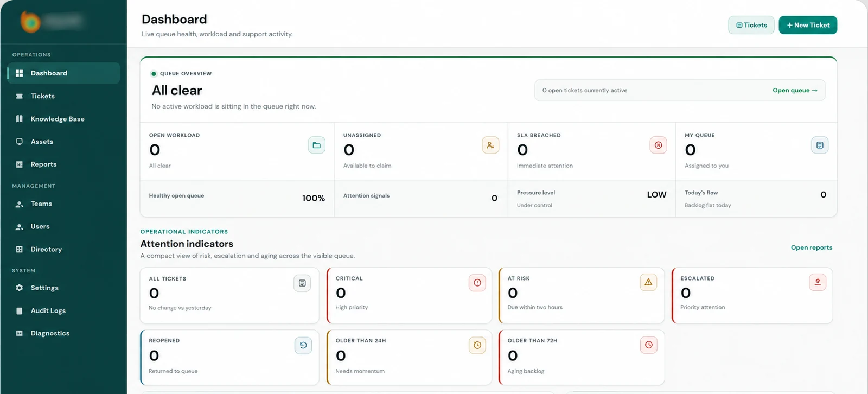The height and width of the screenshot is (394, 868).
Task: Open Directory from the sidebar
Action: click(x=63, y=250)
